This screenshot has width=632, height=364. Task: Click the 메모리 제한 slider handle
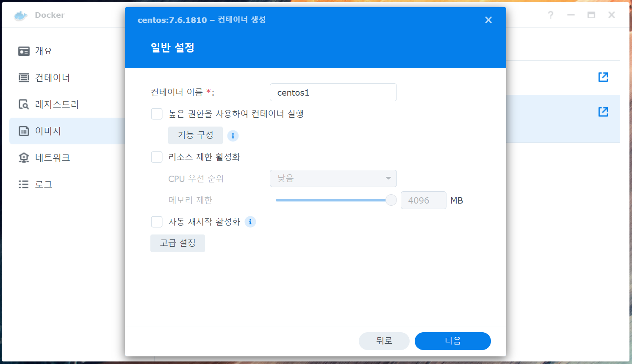point(391,200)
